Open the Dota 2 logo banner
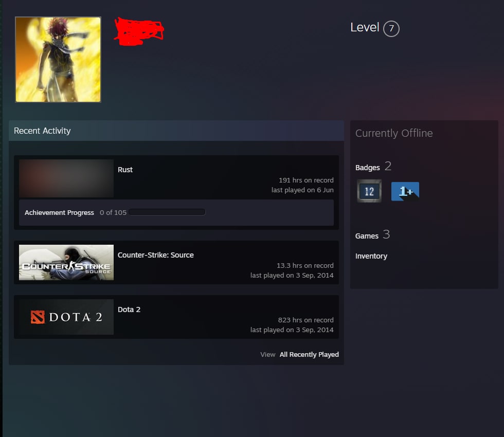Screen dimensions: 504x437 click(66, 317)
